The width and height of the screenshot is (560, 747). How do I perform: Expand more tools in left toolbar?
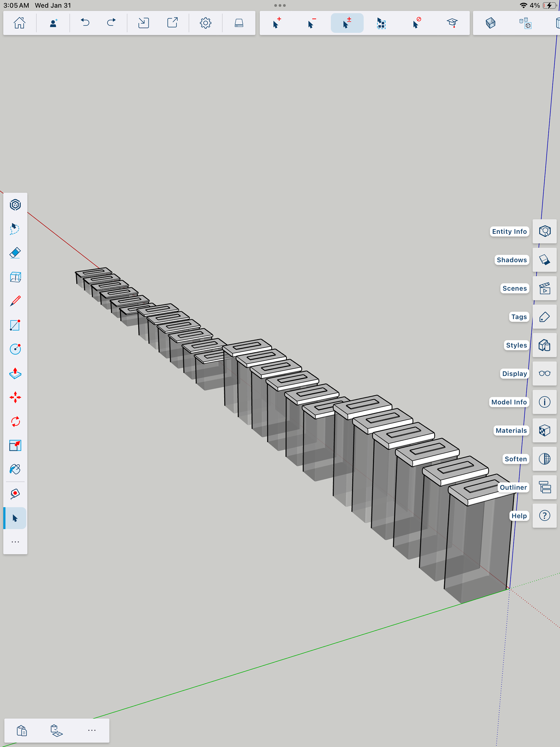click(x=15, y=542)
